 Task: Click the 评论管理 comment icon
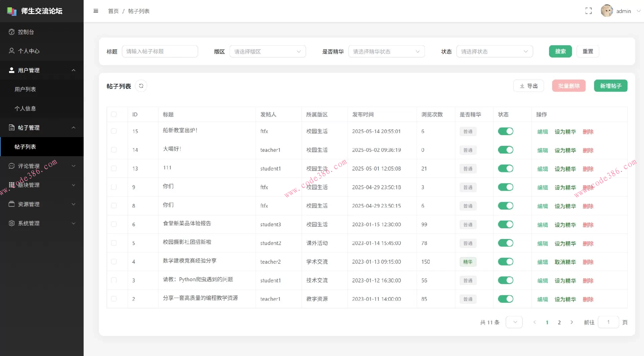point(11,166)
